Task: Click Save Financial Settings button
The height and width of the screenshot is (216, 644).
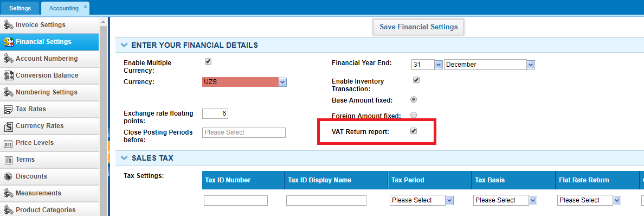Action: 418,27
